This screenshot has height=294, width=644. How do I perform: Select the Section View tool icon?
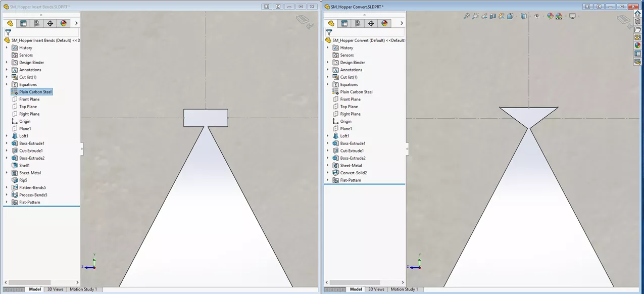point(493,16)
